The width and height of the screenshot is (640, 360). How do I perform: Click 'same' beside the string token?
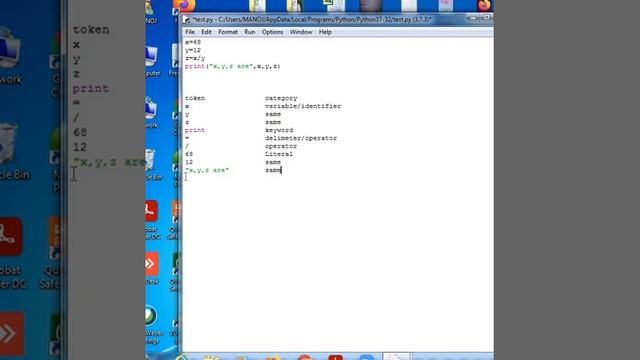tap(273, 170)
